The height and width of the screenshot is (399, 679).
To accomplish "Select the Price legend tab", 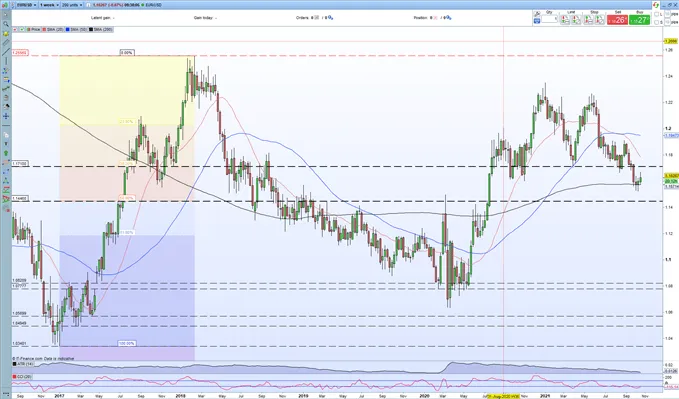I will pyautogui.click(x=34, y=29).
